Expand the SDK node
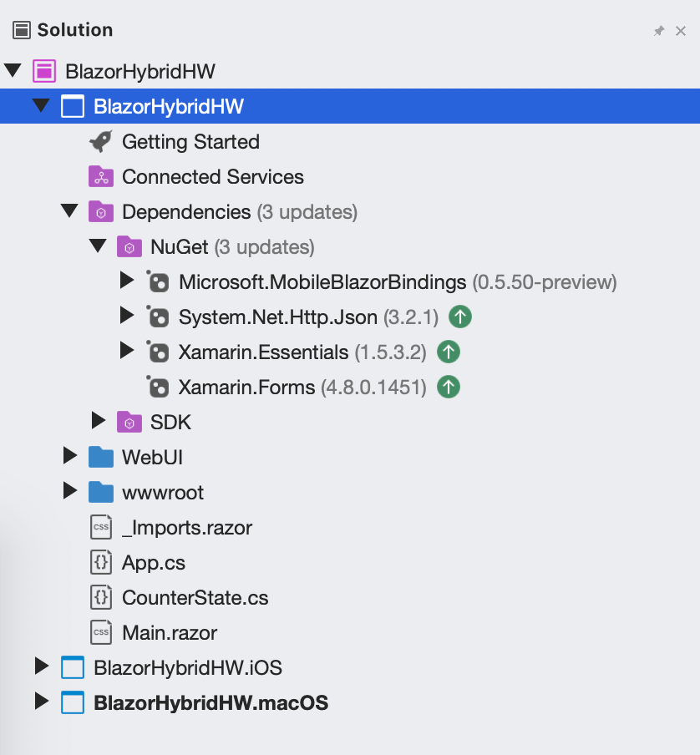700x755 pixels. pos(99,421)
